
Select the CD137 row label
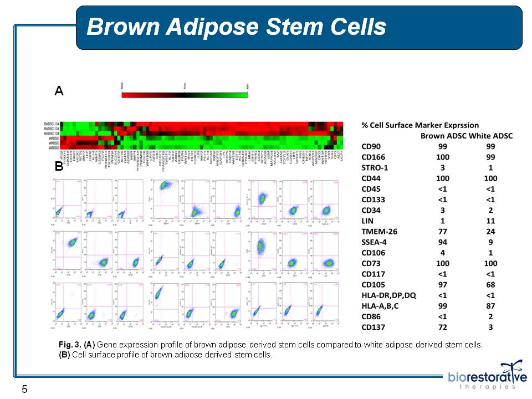373,328
